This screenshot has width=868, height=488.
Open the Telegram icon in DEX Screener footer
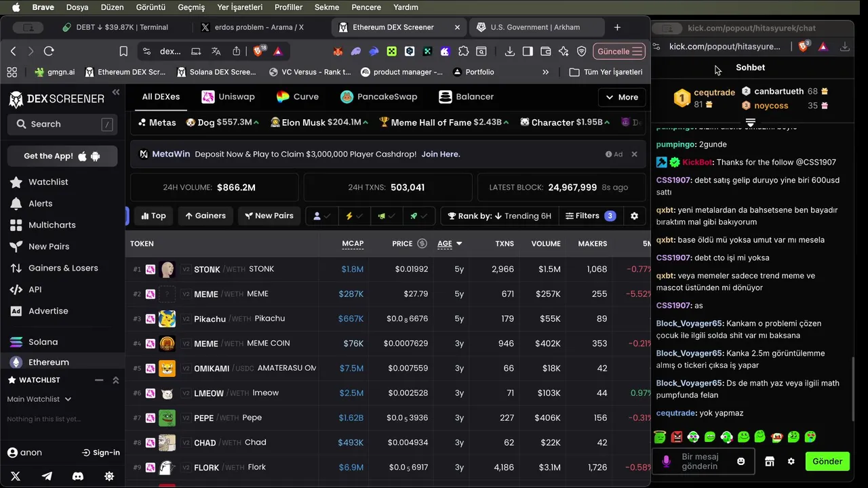tap(47, 476)
